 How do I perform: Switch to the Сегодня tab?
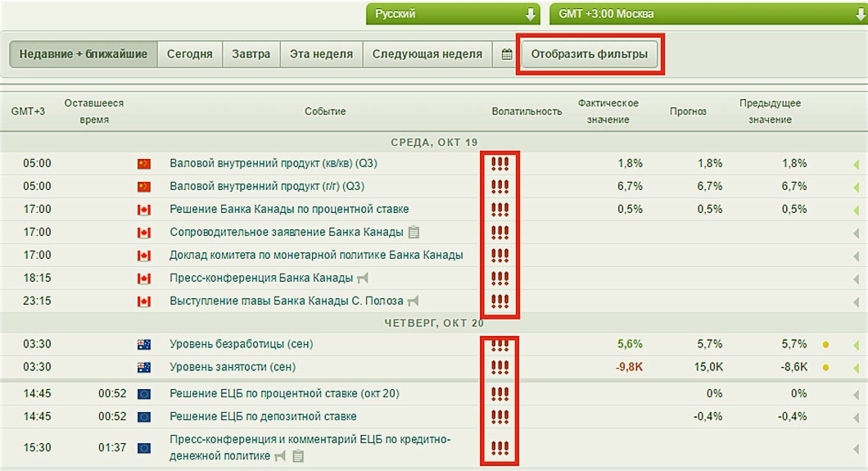[189, 55]
